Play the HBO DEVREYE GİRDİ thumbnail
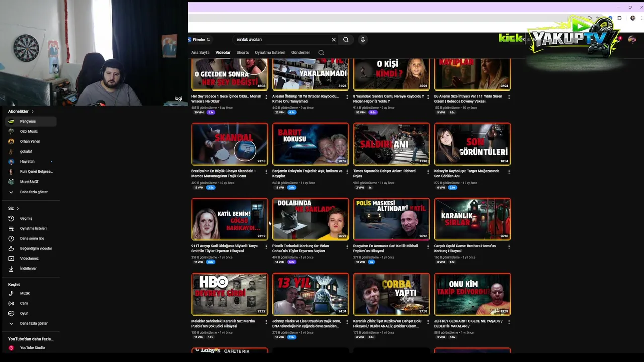The image size is (644, 362). pyautogui.click(x=229, y=294)
